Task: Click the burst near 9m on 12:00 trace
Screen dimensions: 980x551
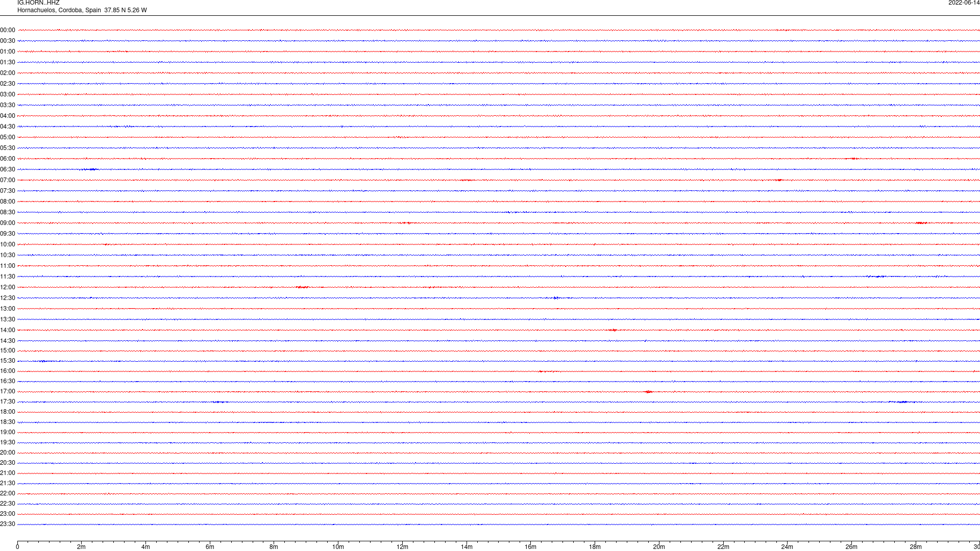Action: click(302, 287)
